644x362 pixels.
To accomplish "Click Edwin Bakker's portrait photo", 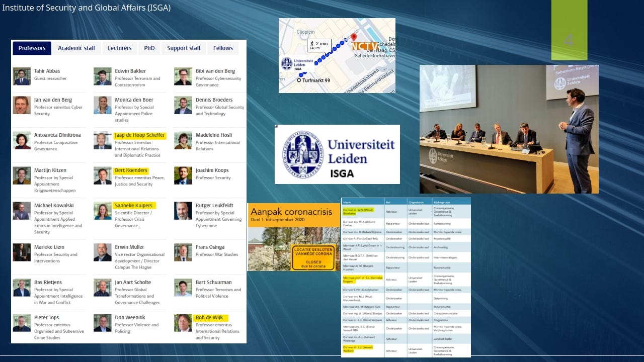I will 103,76.
